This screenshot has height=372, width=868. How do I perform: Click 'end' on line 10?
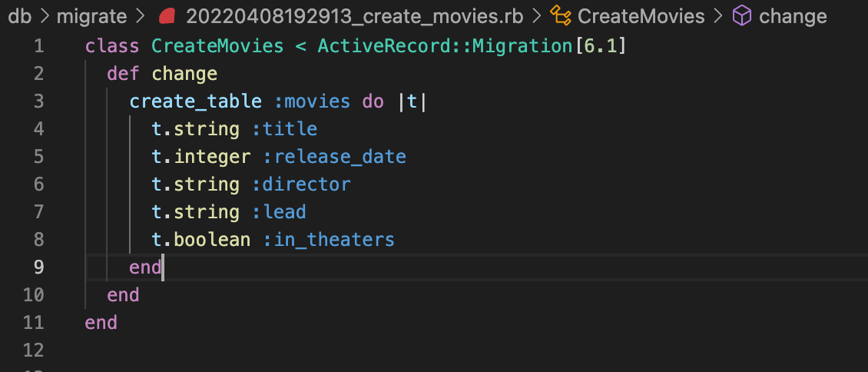[x=124, y=295]
